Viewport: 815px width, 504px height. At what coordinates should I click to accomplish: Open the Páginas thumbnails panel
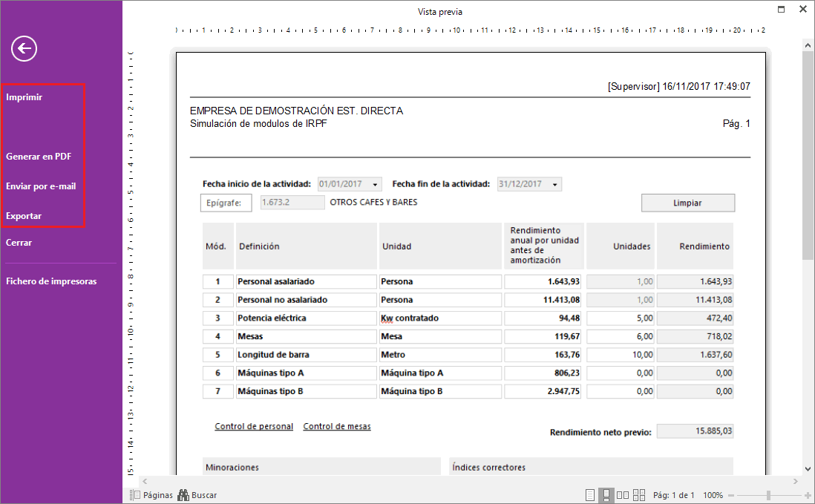point(151,495)
